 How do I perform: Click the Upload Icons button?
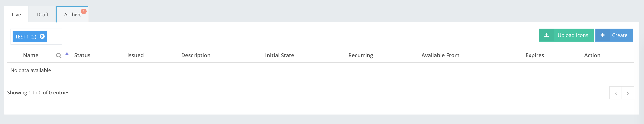point(573,35)
